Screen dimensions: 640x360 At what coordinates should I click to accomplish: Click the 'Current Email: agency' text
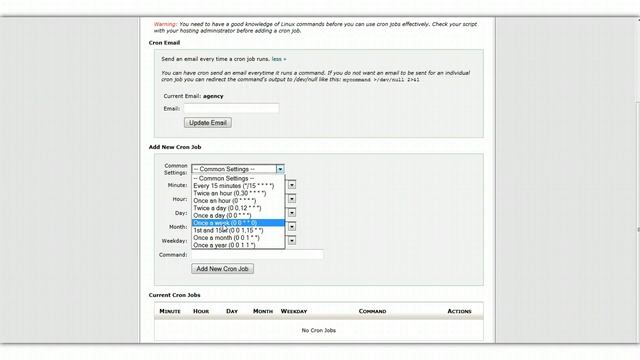click(x=193, y=96)
